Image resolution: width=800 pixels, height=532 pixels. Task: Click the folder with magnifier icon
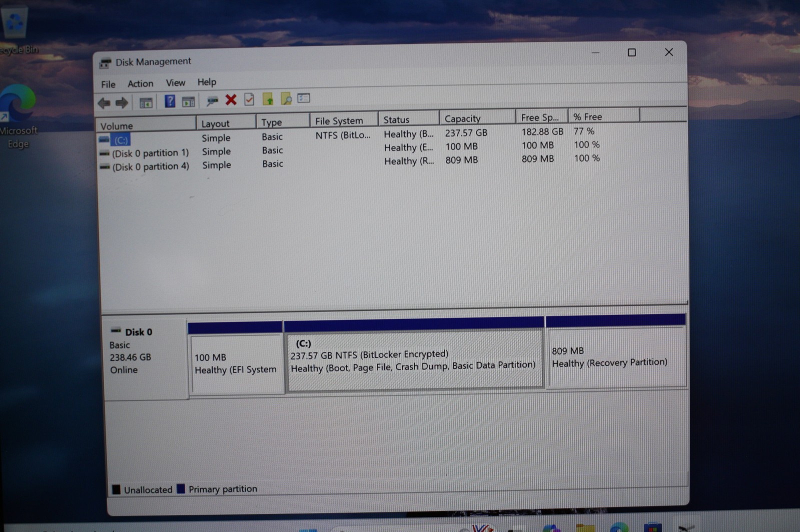[286, 98]
